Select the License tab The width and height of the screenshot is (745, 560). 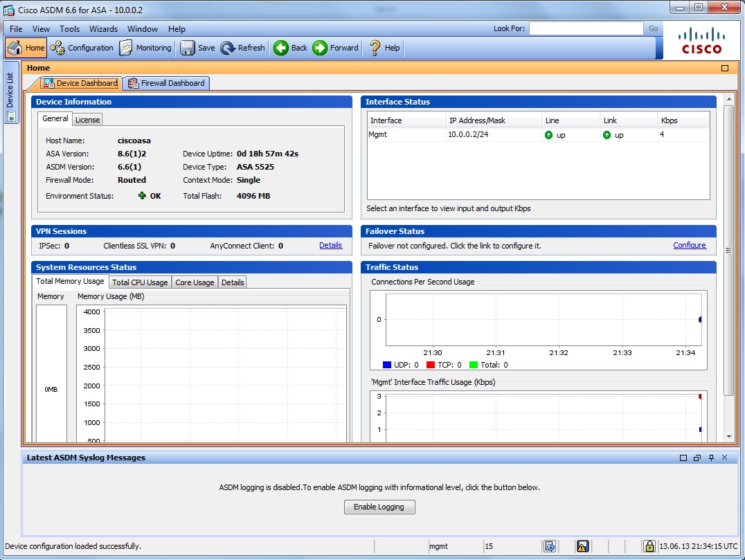pyautogui.click(x=87, y=120)
